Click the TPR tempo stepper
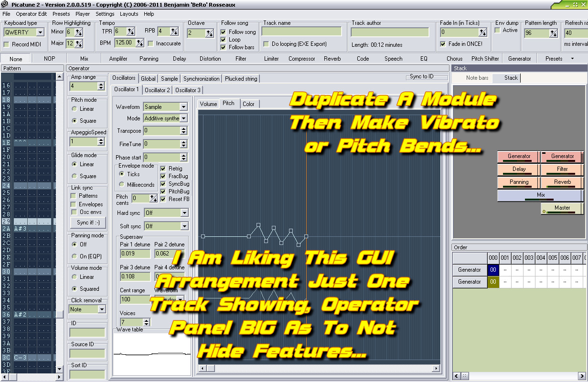 pyautogui.click(x=130, y=32)
